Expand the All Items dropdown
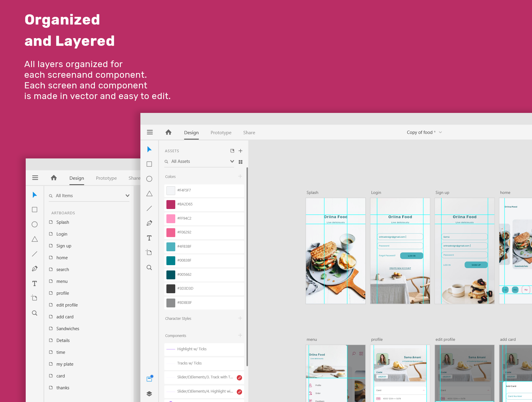The height and width of the screenshot is (402, 532). (127, 196)
